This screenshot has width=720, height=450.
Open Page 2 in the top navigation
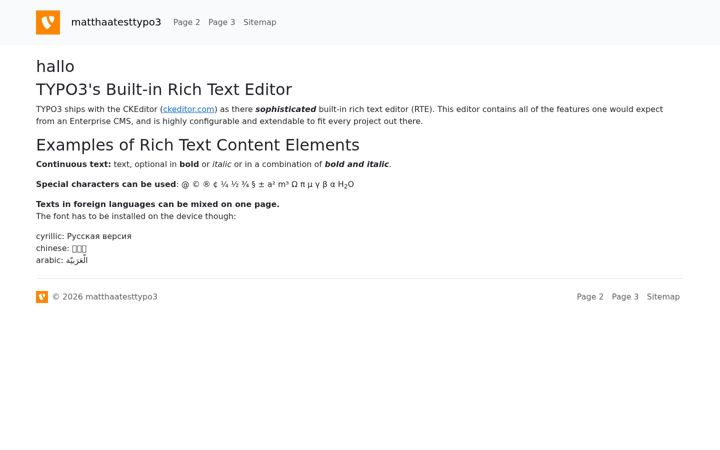(186, 22)
